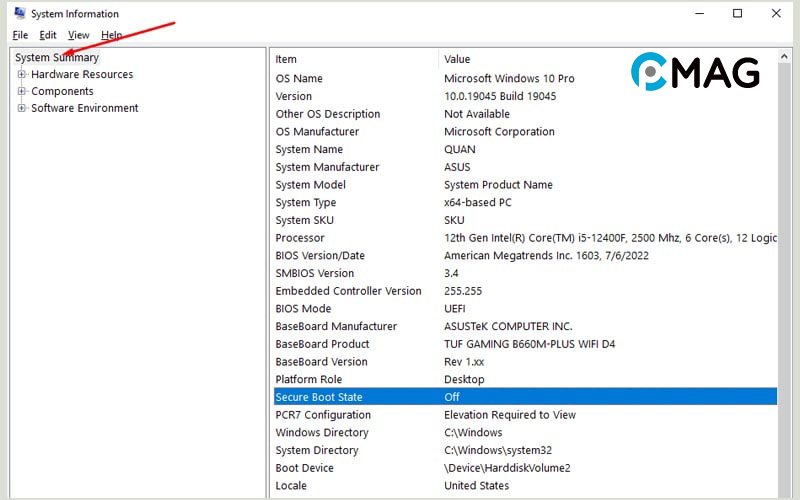Select the PCR7 Configuration row
Image resolution: width=800 pixels, height=500 pixels.
(526, 415)
